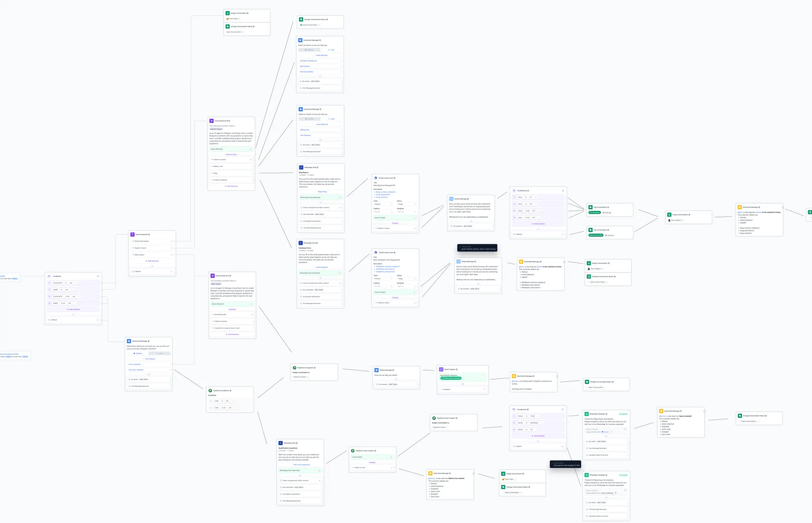Click Add condition in the Condition(s) node
Image resolution: width=812 pixels, height=523 pixels.
click(538, 224)
